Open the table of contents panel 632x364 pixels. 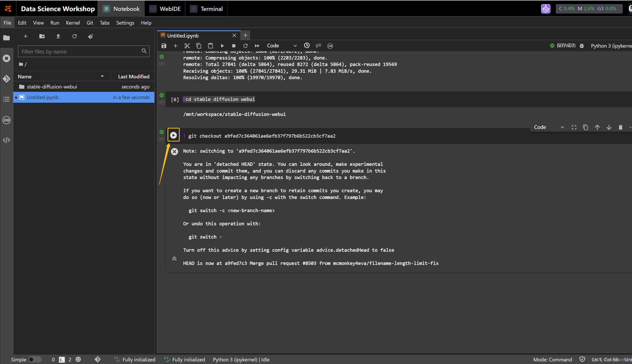[6, 99]
